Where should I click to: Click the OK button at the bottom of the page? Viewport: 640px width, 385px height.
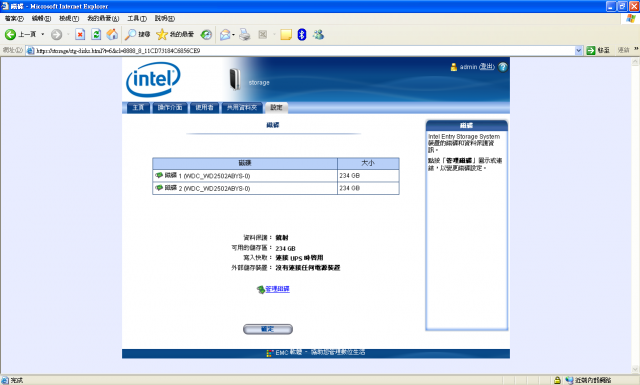(268, 329)
